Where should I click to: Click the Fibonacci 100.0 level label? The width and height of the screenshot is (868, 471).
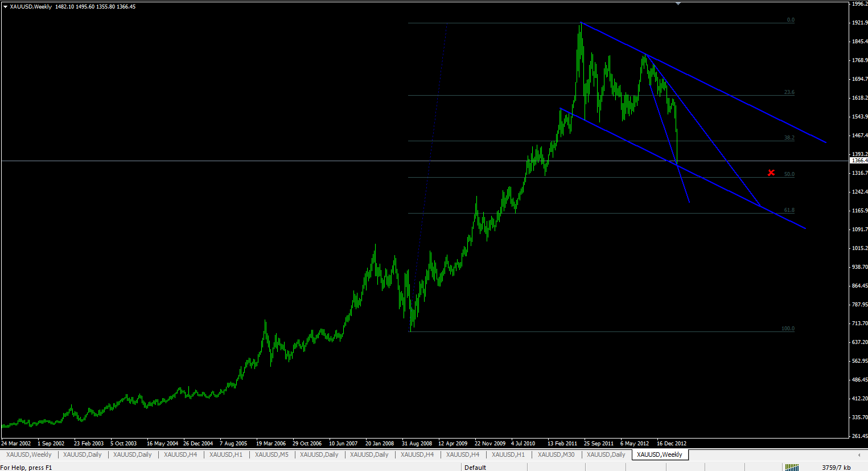[788, 329]
